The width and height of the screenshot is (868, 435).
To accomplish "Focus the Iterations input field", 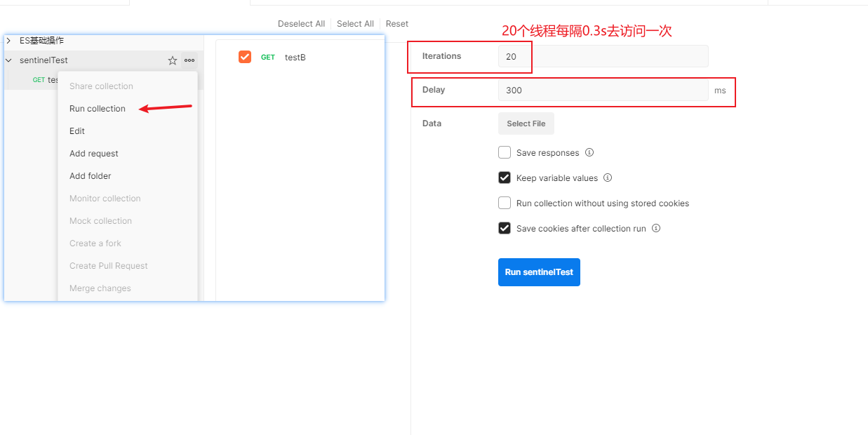I will point(603,56).
